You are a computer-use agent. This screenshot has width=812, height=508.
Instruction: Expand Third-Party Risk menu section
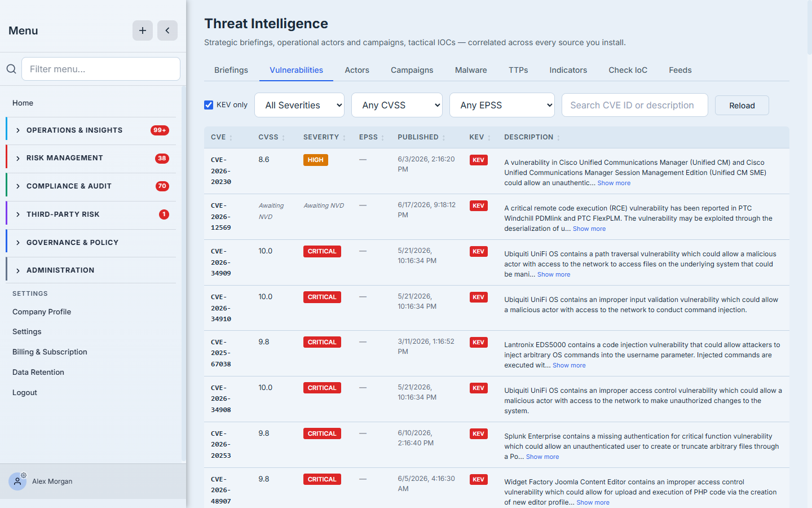(91, 214)
